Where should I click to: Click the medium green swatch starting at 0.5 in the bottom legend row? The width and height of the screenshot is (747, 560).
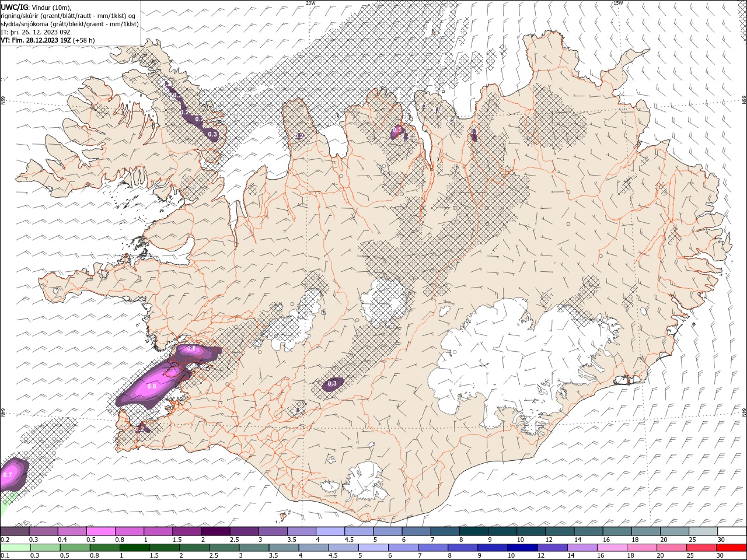click(74, 548)
